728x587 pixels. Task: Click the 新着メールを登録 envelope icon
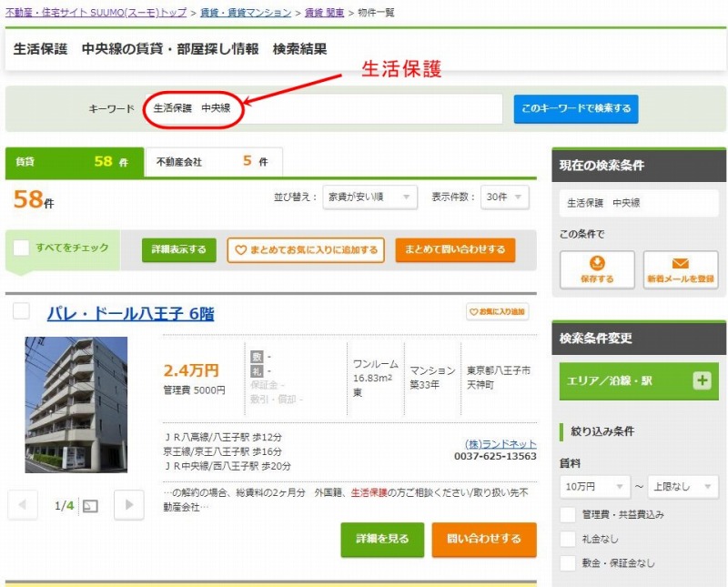tap(680, 263)
